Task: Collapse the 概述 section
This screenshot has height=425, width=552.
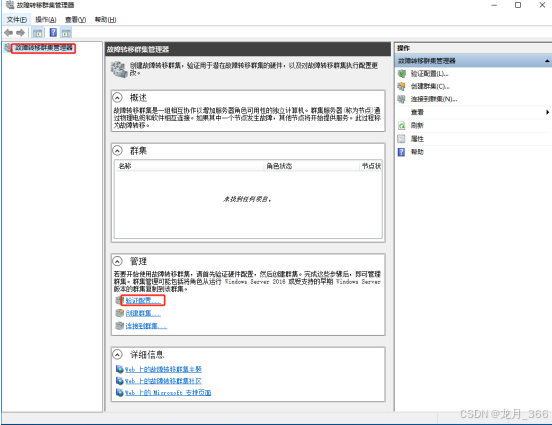Action: click(117, 97)
